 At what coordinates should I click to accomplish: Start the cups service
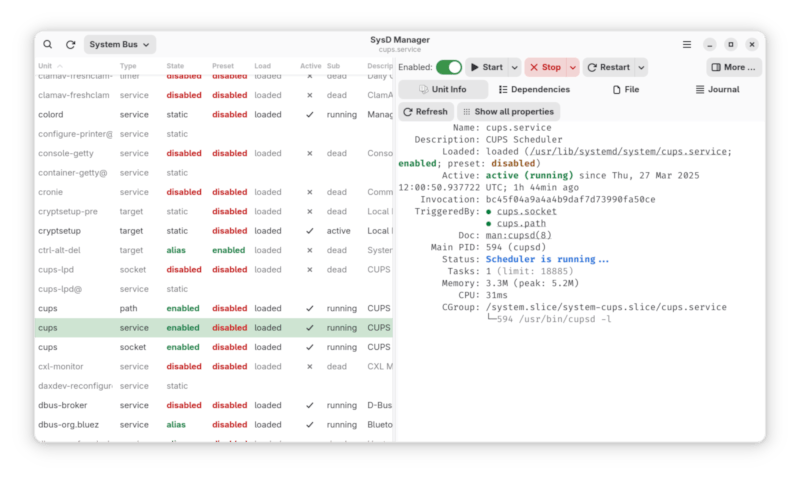click(486, 67)
